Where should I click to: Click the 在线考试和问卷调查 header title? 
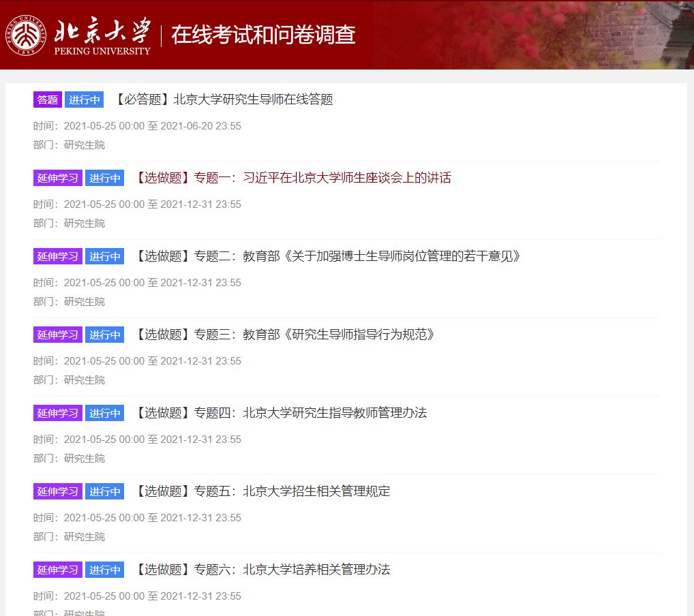(263, 35)
